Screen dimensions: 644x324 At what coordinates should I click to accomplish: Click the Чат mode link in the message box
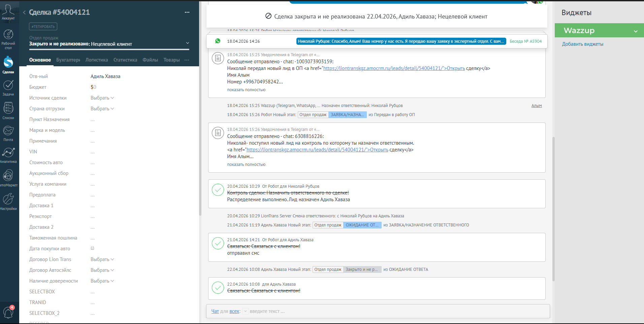pyautogui.click(x=215, y=311)
